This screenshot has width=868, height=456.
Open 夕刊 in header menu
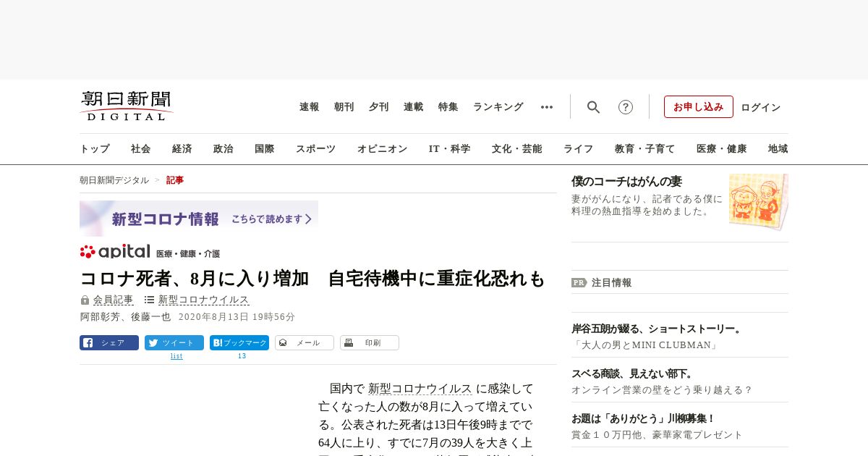(379, 107)
